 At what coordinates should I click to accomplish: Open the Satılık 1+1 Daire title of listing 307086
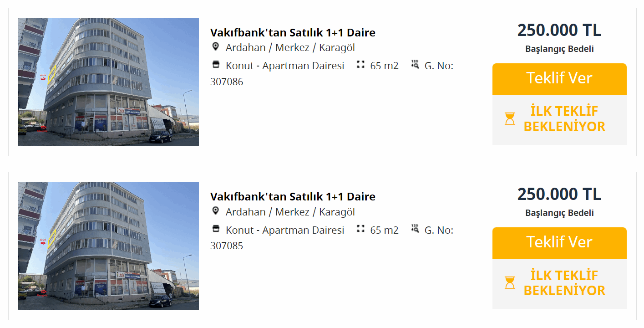point(293,32)
